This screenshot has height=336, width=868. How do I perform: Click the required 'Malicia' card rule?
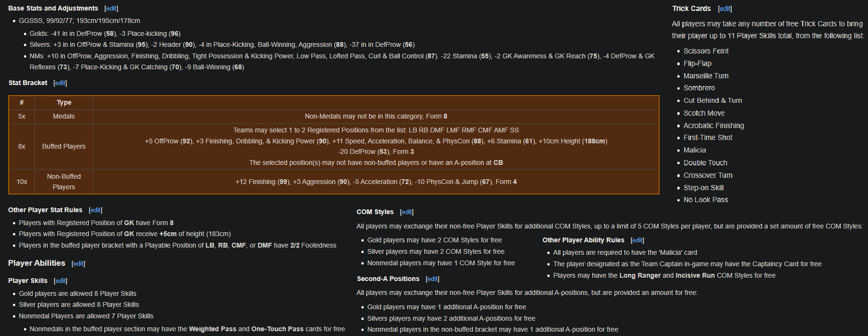coord(625,252)
